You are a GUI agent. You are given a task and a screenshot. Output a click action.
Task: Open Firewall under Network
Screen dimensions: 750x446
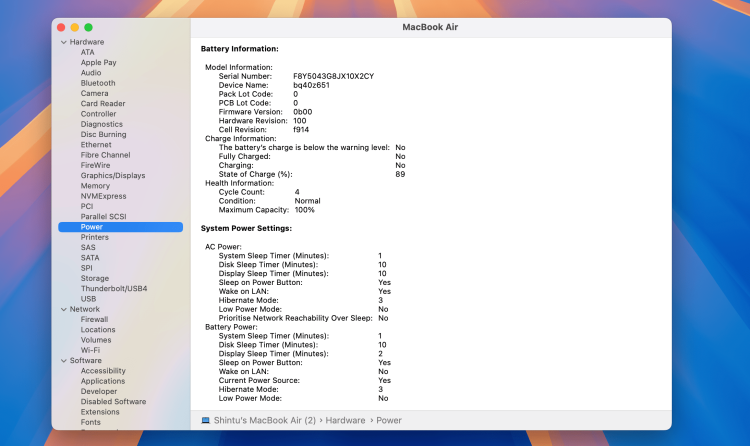[94, 320]
